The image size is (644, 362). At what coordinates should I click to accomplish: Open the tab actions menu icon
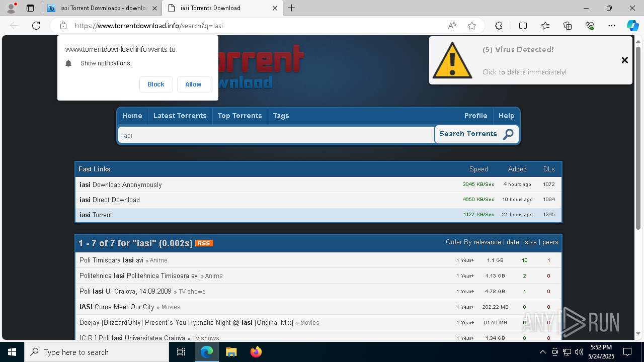click(x=30, y=8)
